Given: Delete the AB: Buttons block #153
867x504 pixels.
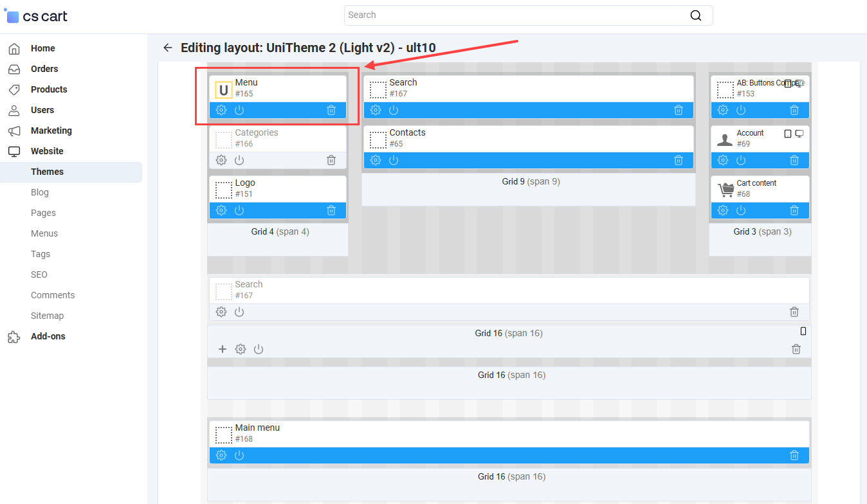Looking at the screenshot, I should pyautogui.click(x=794, y=110).
